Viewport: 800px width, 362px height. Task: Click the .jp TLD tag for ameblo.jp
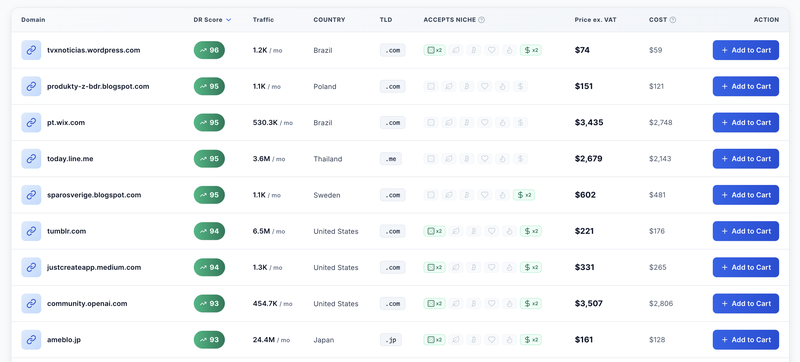[x=391, y=340]
